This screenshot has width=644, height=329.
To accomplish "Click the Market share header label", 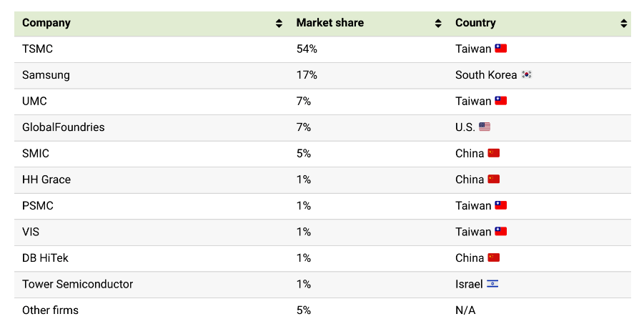I will (330, 23).
